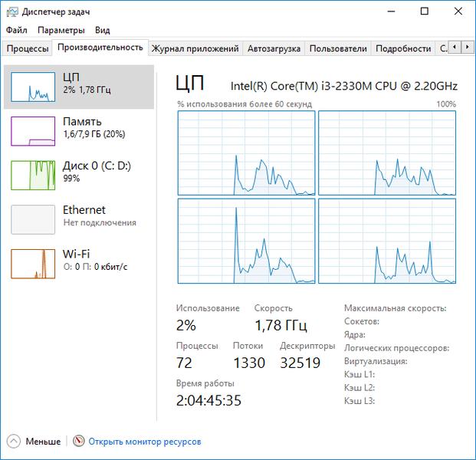476x460 pixels.
Task: Open the Параметры menu
Action: [61, 30]
